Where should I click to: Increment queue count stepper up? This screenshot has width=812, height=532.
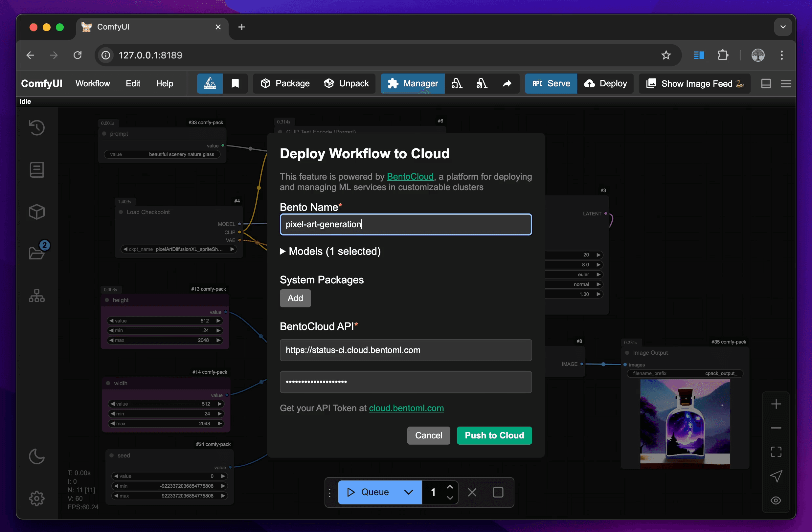(x=450, y=486)
